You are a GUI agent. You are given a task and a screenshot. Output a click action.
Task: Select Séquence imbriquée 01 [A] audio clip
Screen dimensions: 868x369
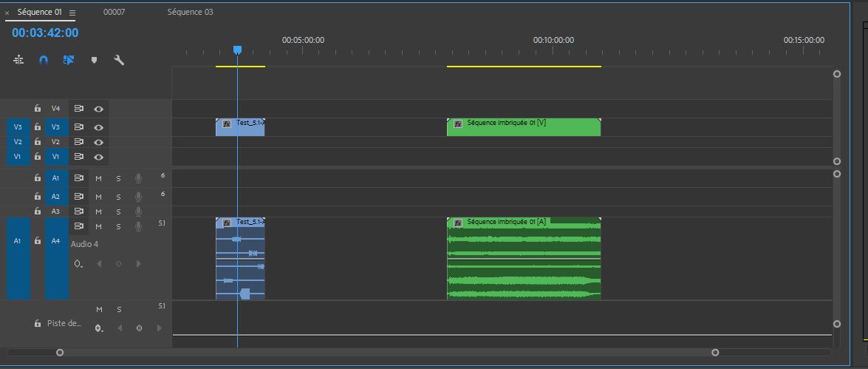click(x=524, y=259)
